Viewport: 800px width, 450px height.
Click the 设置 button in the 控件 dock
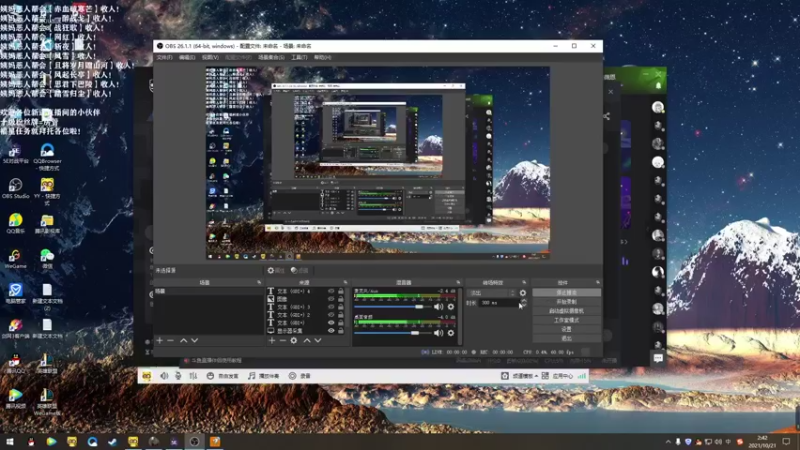(x=566, y=329)
